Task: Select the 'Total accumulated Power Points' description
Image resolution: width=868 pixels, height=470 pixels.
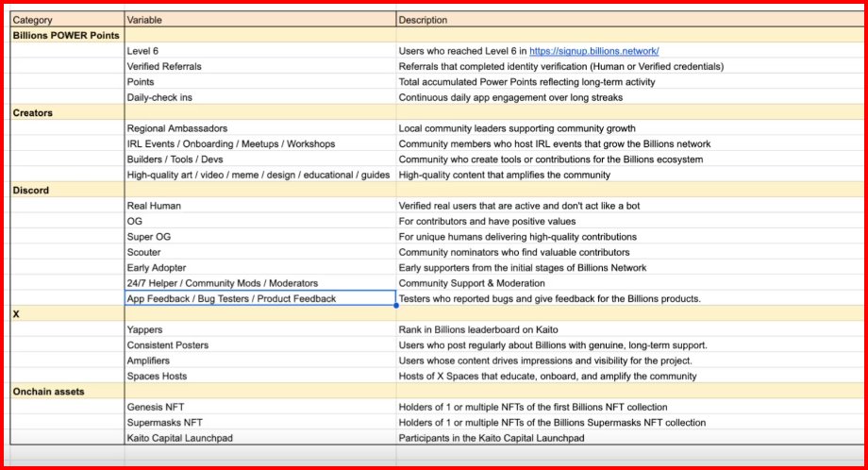Action: [630, 81]
